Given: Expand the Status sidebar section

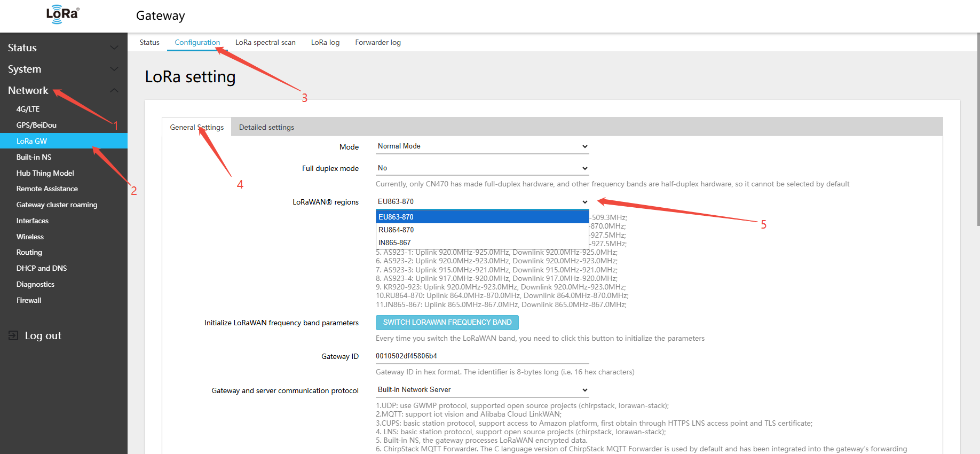Looking at the screenshot, I should coord(114,48).
